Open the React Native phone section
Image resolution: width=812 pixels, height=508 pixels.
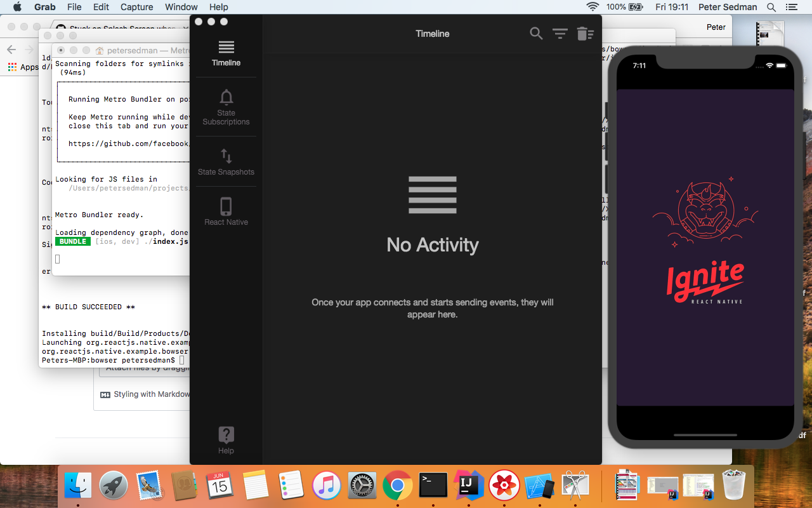point(226,212)
